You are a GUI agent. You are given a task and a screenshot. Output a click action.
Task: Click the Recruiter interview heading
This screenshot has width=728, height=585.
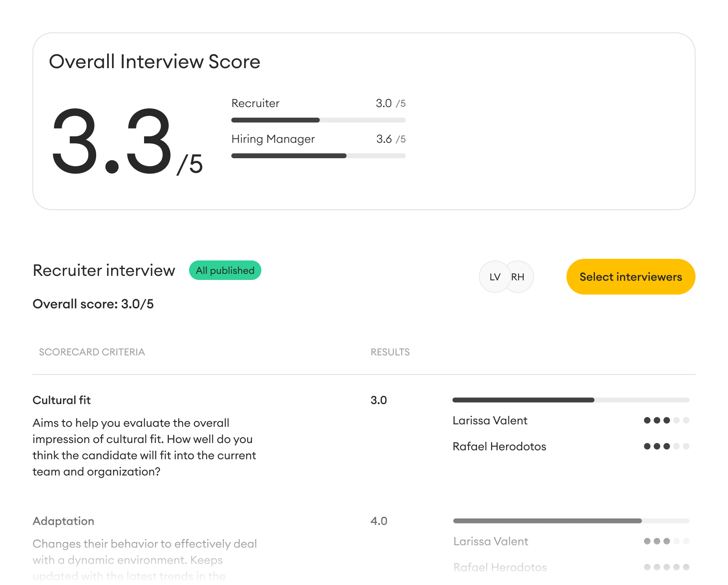[x=103, y=270]
